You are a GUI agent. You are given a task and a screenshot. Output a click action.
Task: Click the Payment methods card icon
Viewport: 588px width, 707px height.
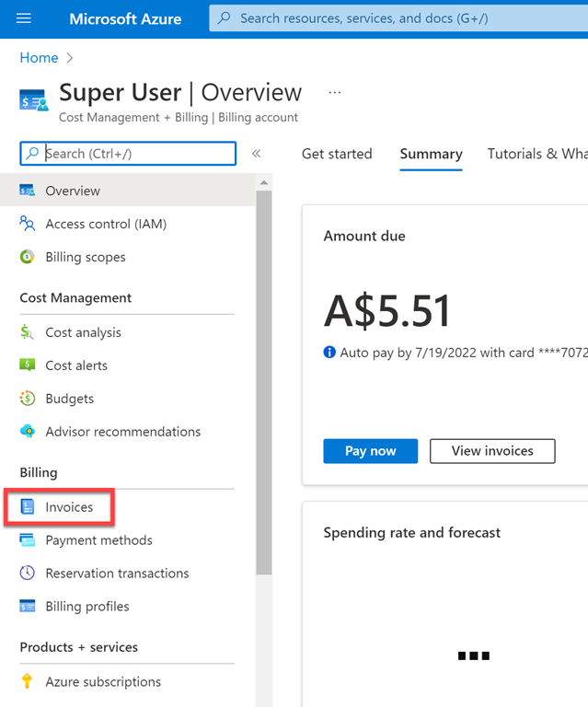coord(28,540)
